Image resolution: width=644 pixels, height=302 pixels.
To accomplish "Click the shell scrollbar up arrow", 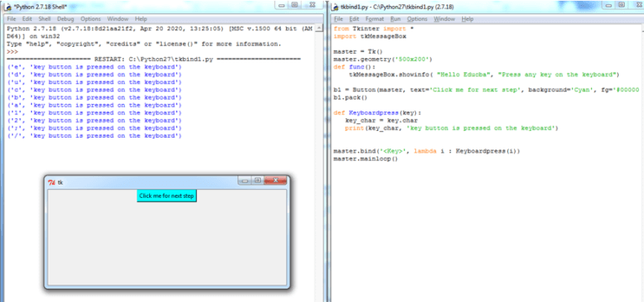I will (x=318, y=29).
